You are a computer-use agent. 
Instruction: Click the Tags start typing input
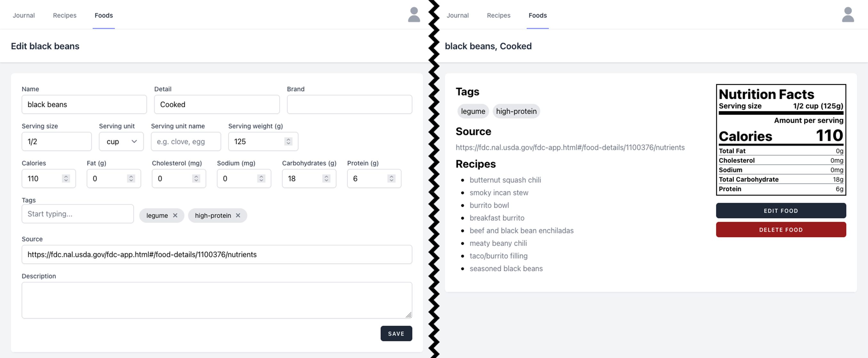coord(77,214)
